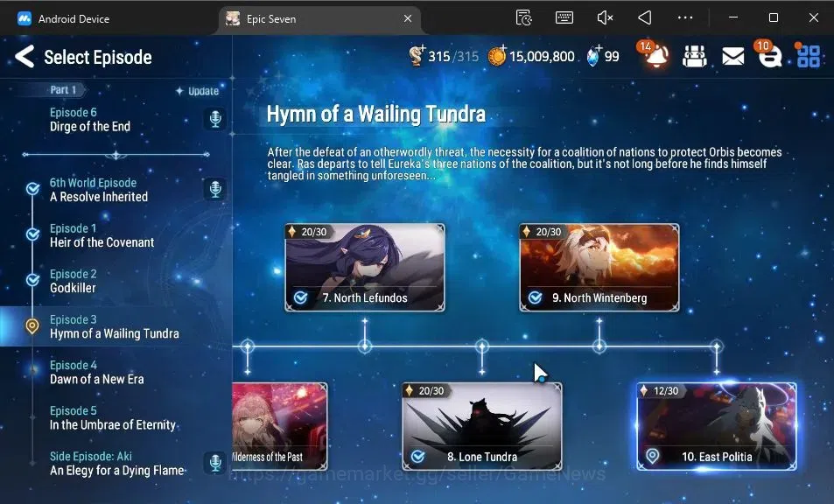Screen dimensions: 834x504
Task: Click the 20/30 star count on North Lefundos
Action: coord(314,232)
